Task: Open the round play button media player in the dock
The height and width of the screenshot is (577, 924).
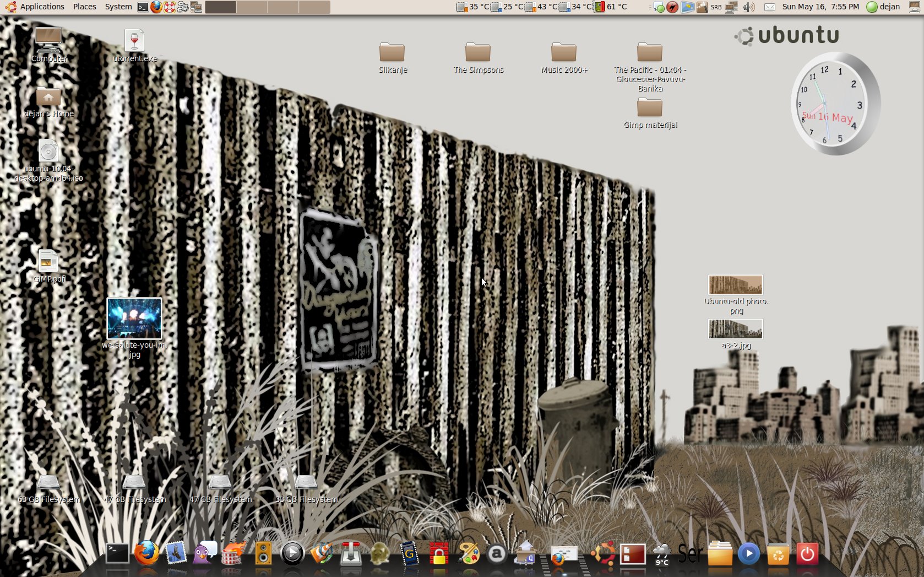Action: click(292, 553)
